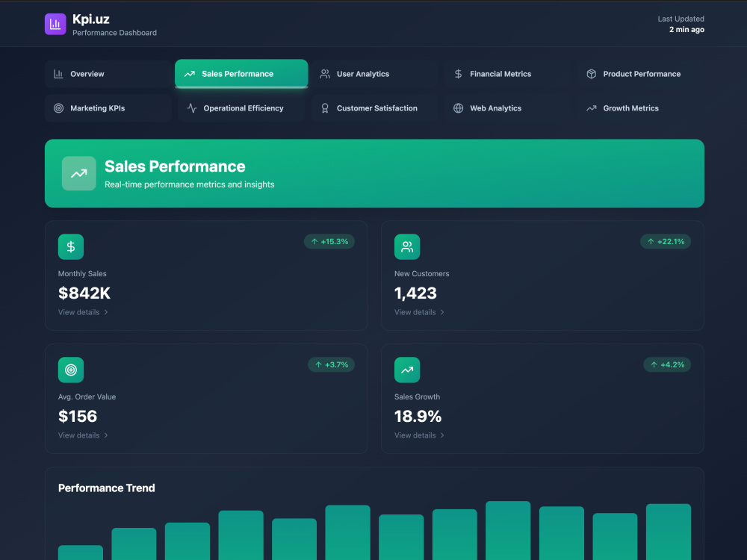747x560 pixels.
Task: Select the Sales Performance tab
Action: click(x=241, y=74)
